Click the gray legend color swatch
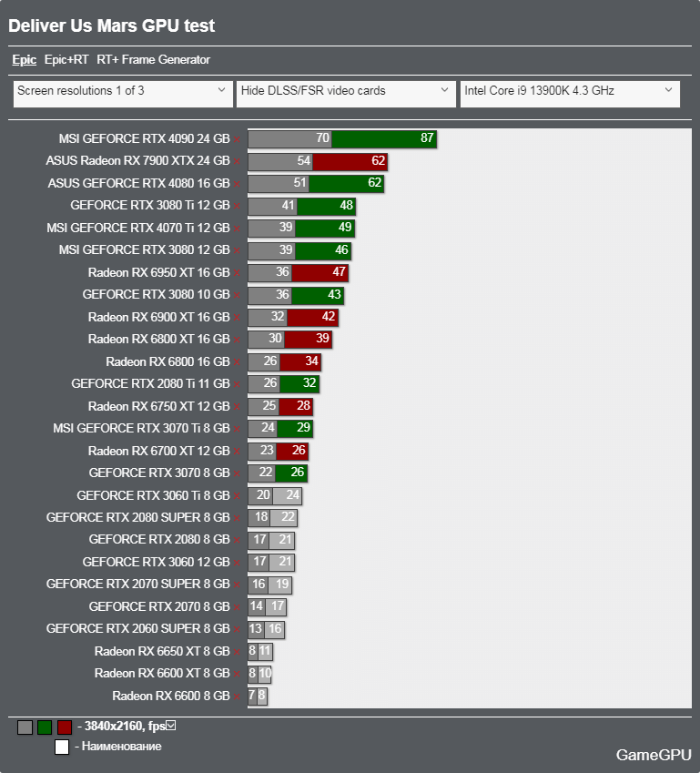 [25, 727]
